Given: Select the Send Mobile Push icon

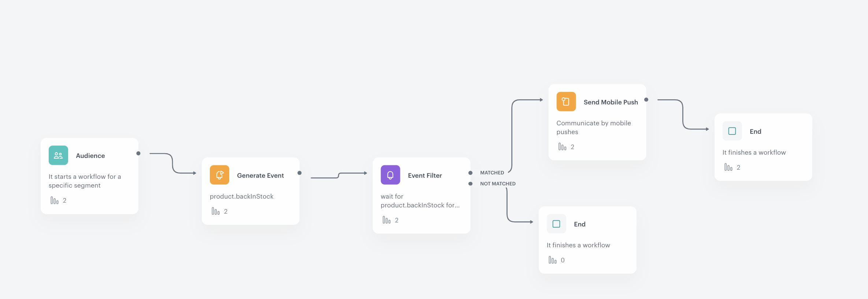Looking at the screenshot, I should [x=565, y=101].
